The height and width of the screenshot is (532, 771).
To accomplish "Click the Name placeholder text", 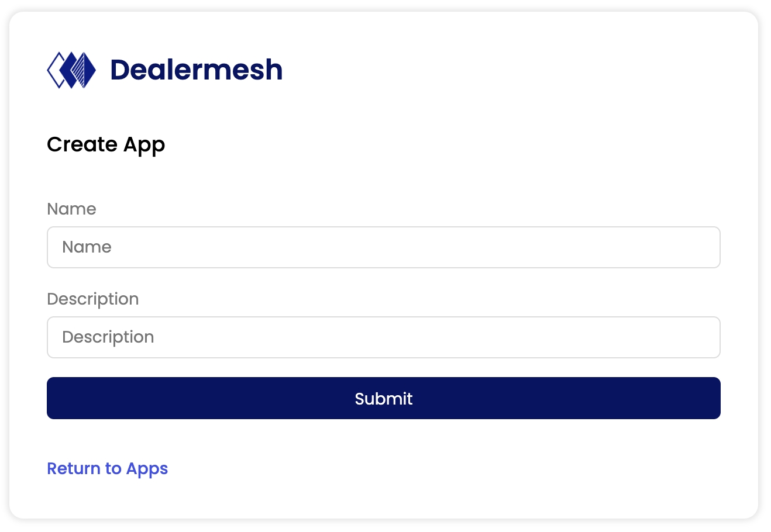I will pyautogui.click(x=87, y=247).
